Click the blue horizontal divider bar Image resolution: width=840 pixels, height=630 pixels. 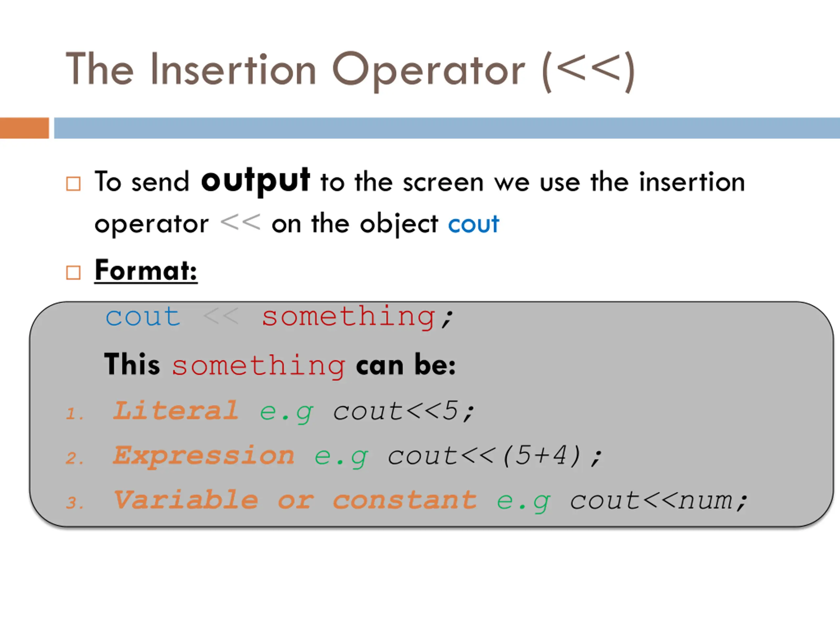pyautogui.click(x=447, y=128)
